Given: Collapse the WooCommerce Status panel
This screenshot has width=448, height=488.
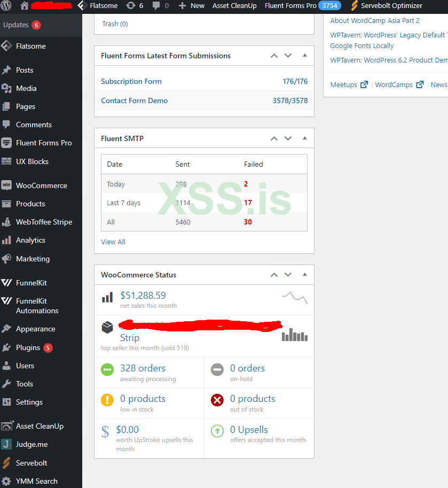Looking at the screenshot, I should coord(305,275).
